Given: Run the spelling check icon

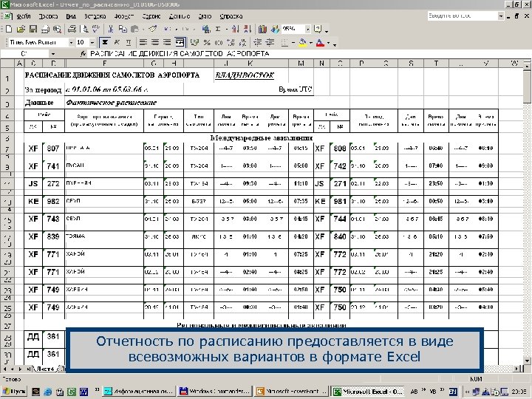Looking at the screenshot, I should pos(96,29).
